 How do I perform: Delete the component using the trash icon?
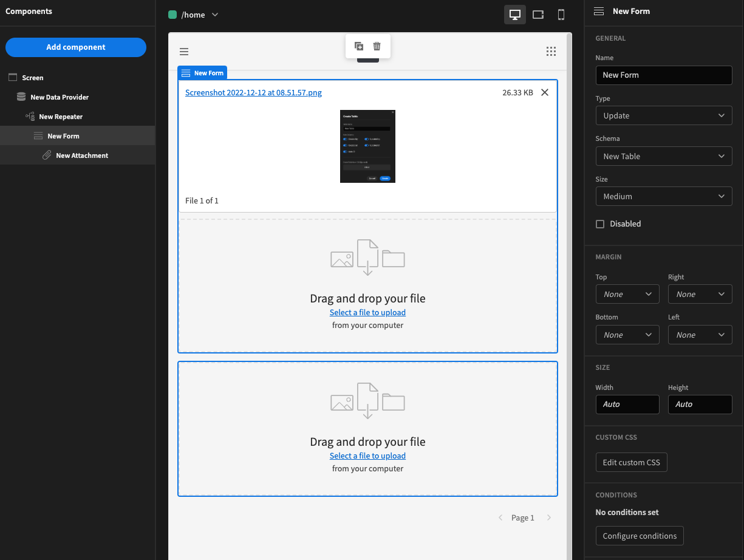[377, 46]
